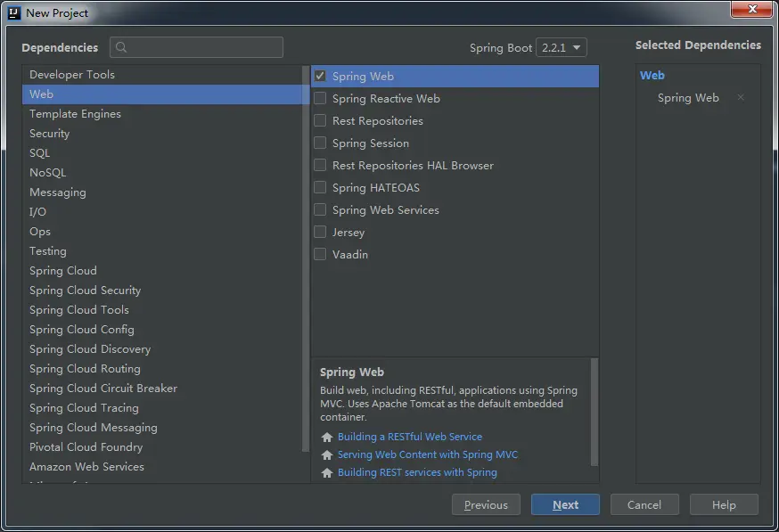The width and height of the screenshot is (779, 532).
Task: Choose Spring Cloud Routing category
Action: tap(162, 369)
